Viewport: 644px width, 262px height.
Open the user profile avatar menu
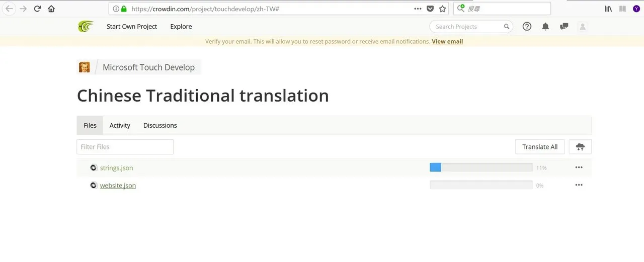pyautogui.click(x=583, y=27)
